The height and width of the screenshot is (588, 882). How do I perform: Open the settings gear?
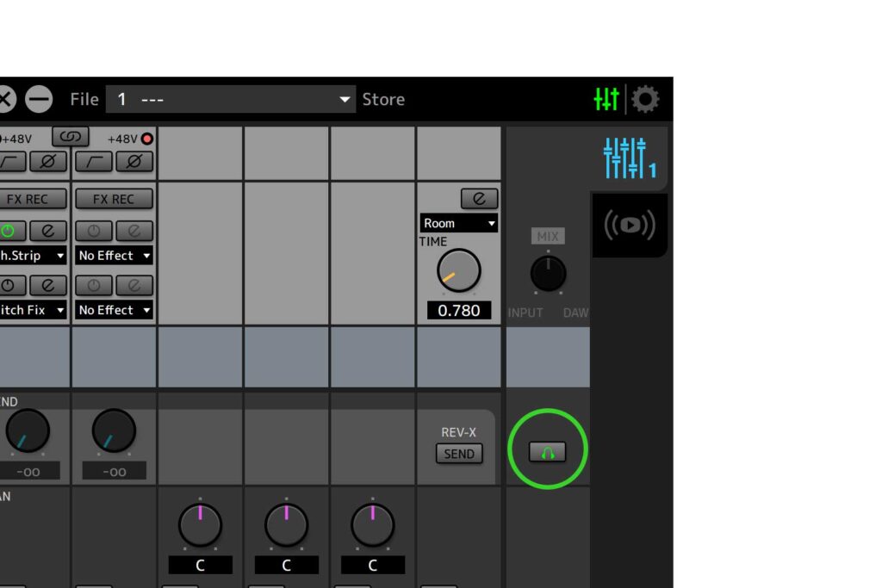click(x=645, y=100)
